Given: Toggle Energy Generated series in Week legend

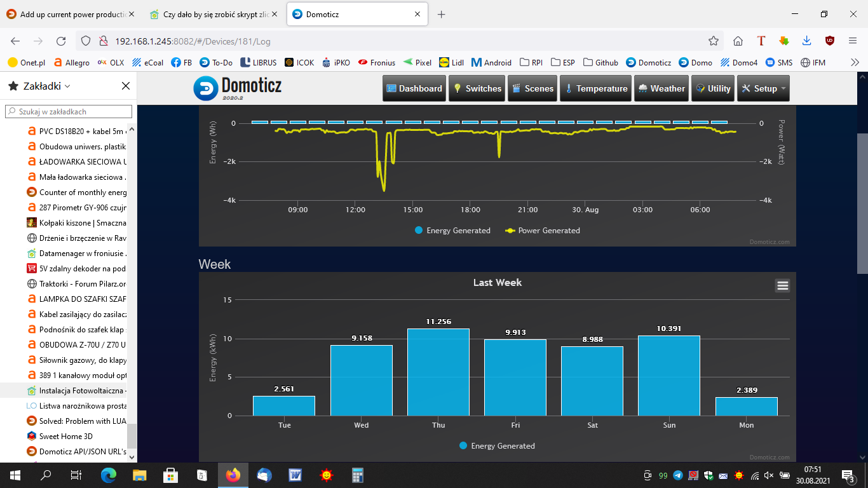Looking at the screenshot, I should pos(497,446).
